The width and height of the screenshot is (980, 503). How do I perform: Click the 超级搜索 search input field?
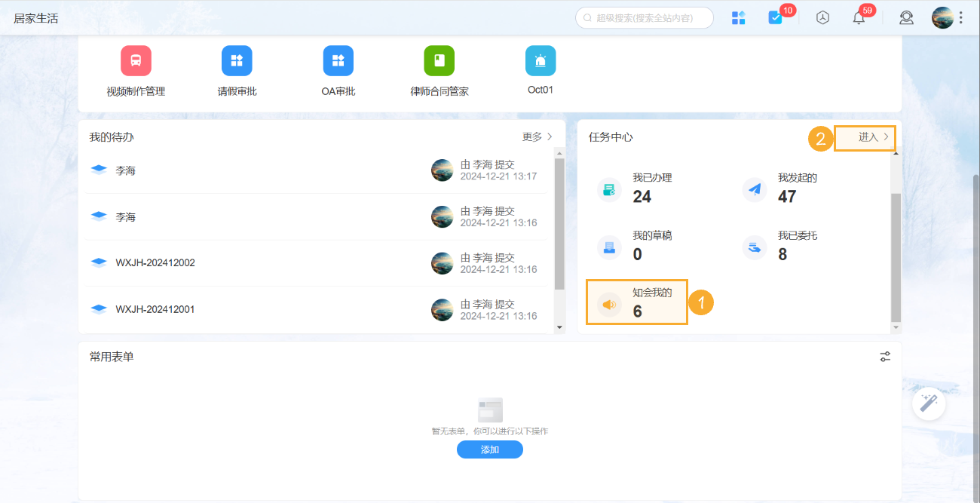pyautogui.click(x=645, y=17)
